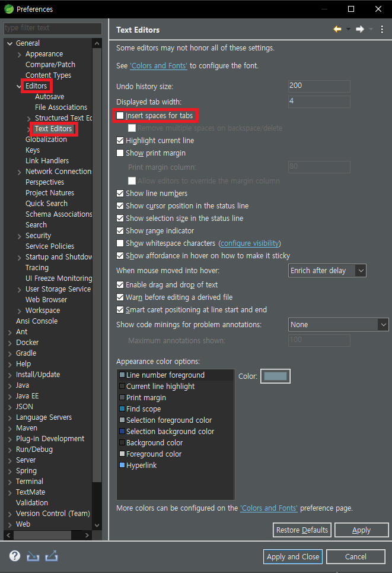Click the Apply button
The image size is (392, 573).
point(361,530)
